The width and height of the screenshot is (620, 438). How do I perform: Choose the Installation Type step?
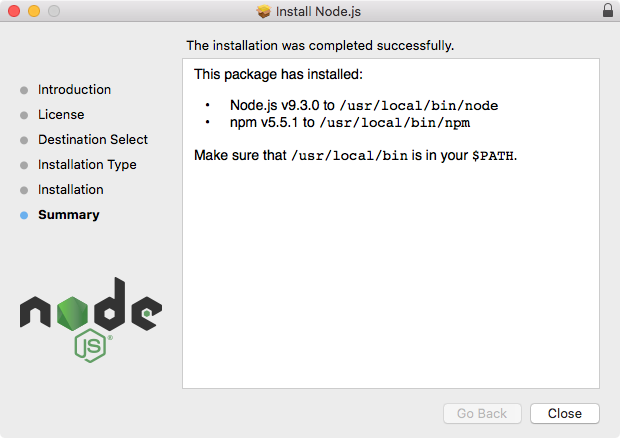87,165
